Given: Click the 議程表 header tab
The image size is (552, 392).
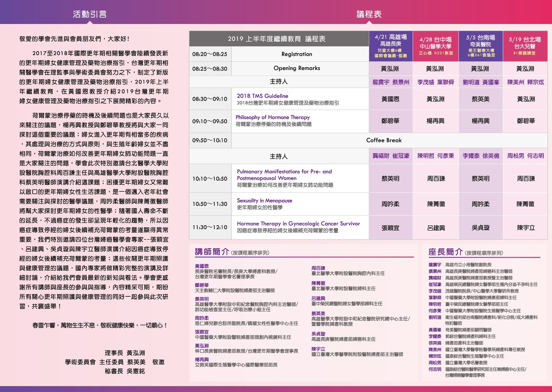Looking at the screenshot, I should coord(369,14).
